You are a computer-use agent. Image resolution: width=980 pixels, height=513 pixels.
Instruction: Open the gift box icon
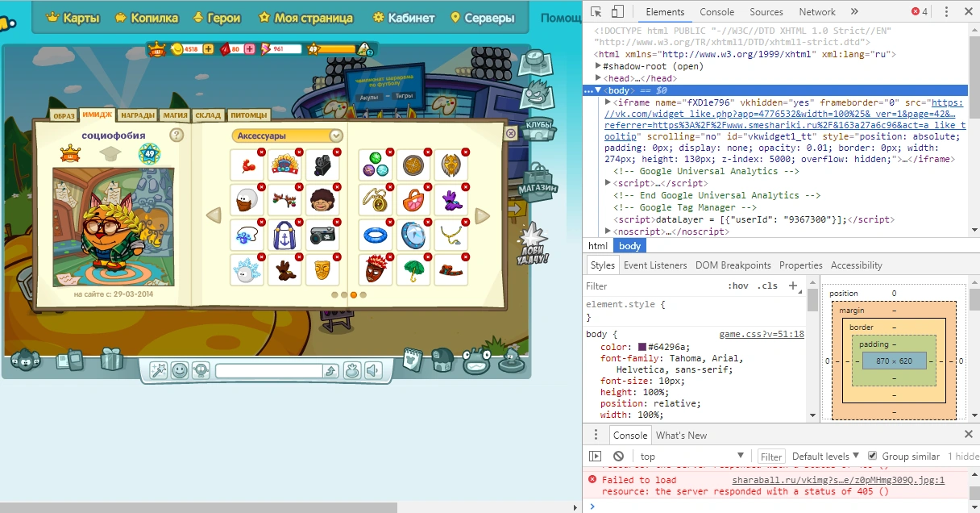[112, 358]
